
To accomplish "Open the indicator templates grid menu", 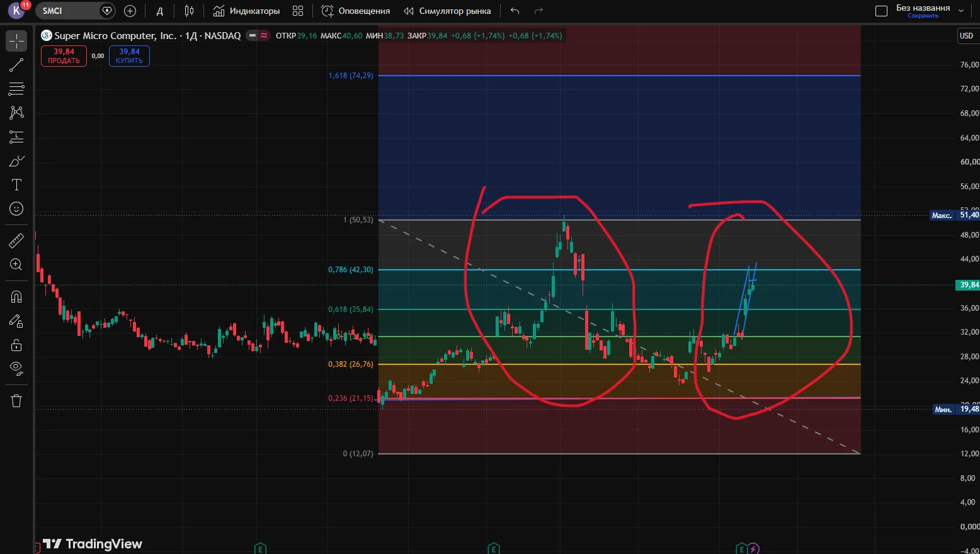I will pos(298,11).
